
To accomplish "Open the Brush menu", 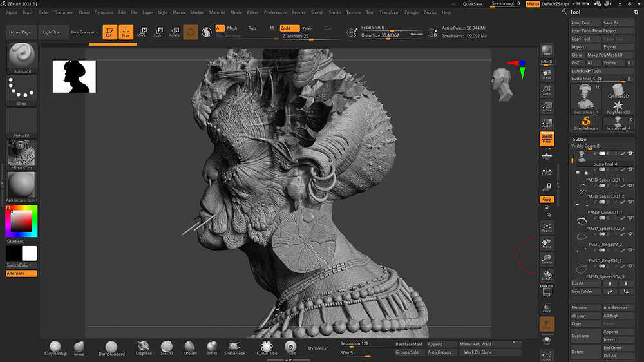I will 28,12.
